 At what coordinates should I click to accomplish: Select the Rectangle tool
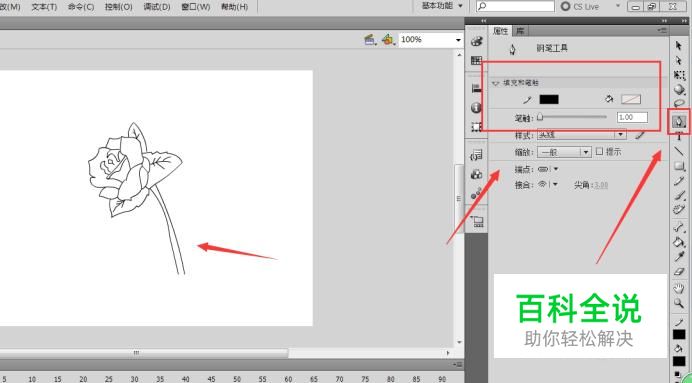pyautogui.click(x=679, y=166)
